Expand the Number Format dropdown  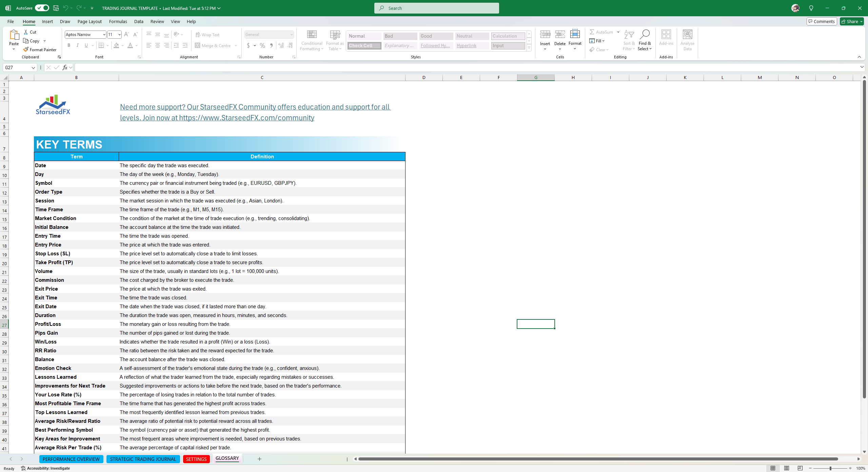[291, 35]
